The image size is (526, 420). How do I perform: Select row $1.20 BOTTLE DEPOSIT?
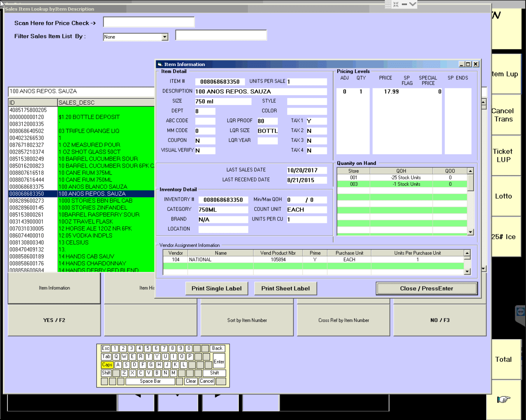81,117
